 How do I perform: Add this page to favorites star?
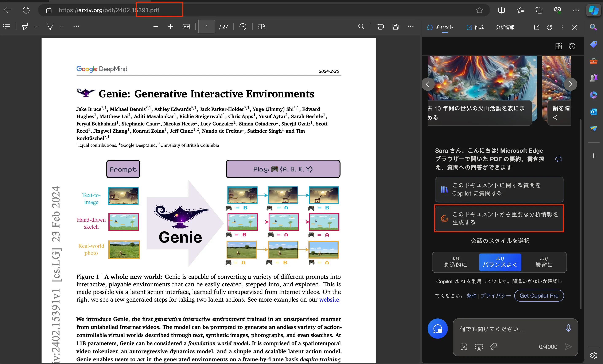pos(479,10)
